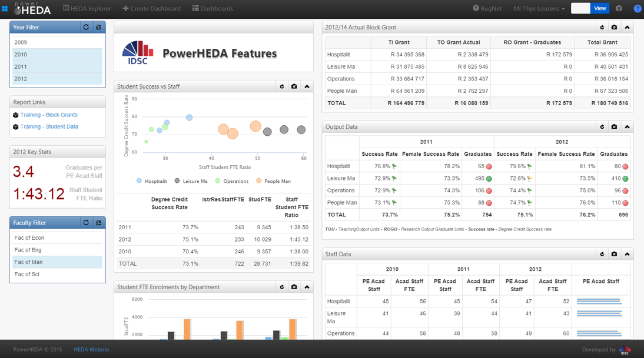Image resolution: width=644 pixels, height=358 pixels.
Task: Select year 2009 in Year Filter
Action: click(58, 42)
